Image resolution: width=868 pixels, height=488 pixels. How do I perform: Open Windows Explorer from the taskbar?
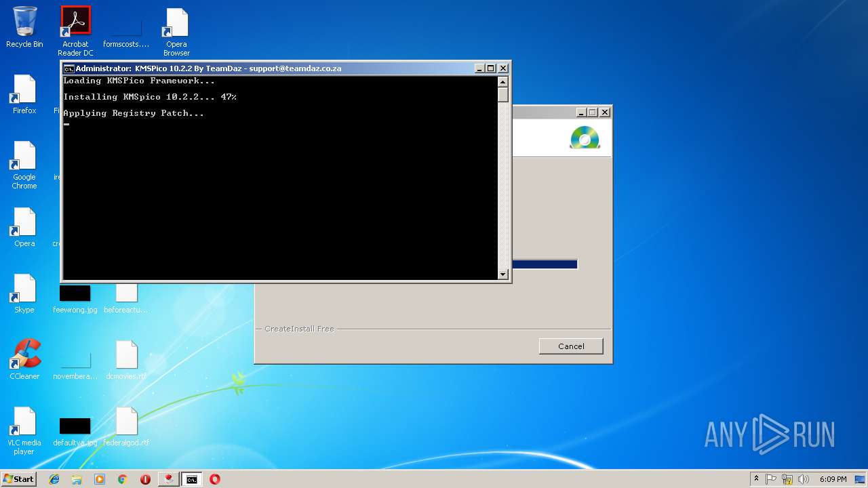click(x=77, y=479)
